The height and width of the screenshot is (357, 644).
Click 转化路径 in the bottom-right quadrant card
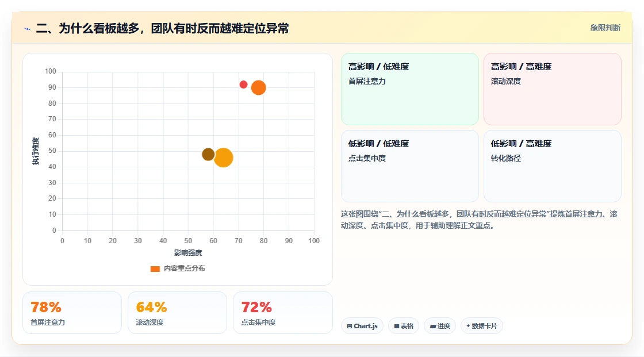tap(505, 158)
